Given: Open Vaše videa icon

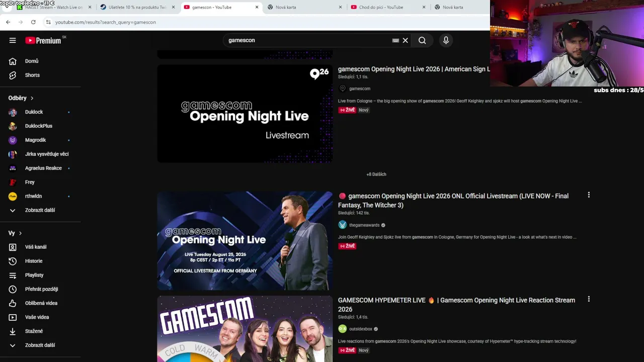Looking at the screenshot, I should click(x=13, y=317).
